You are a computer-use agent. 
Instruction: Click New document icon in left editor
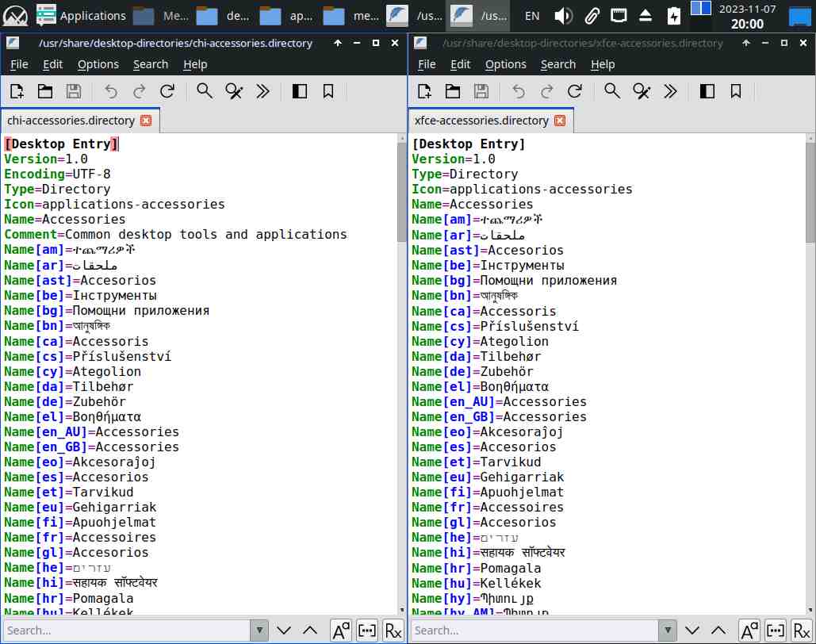click(x=17, y=91)
